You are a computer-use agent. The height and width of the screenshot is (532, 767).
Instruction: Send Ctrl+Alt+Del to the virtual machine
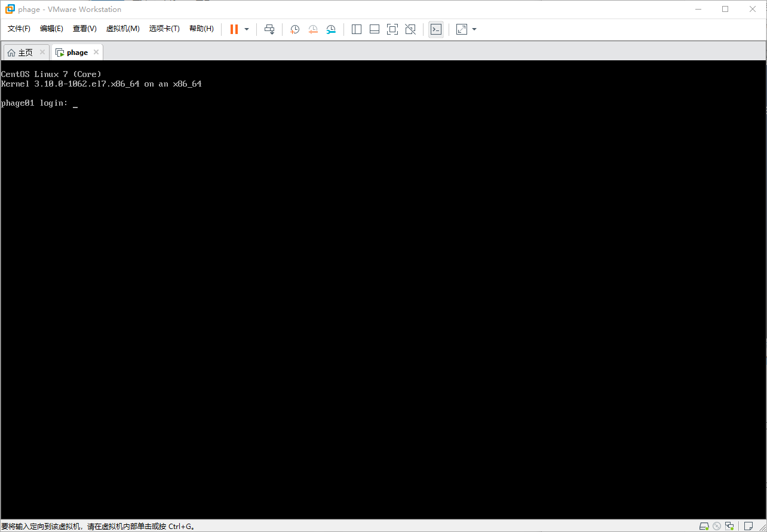(x=269, y=29)
